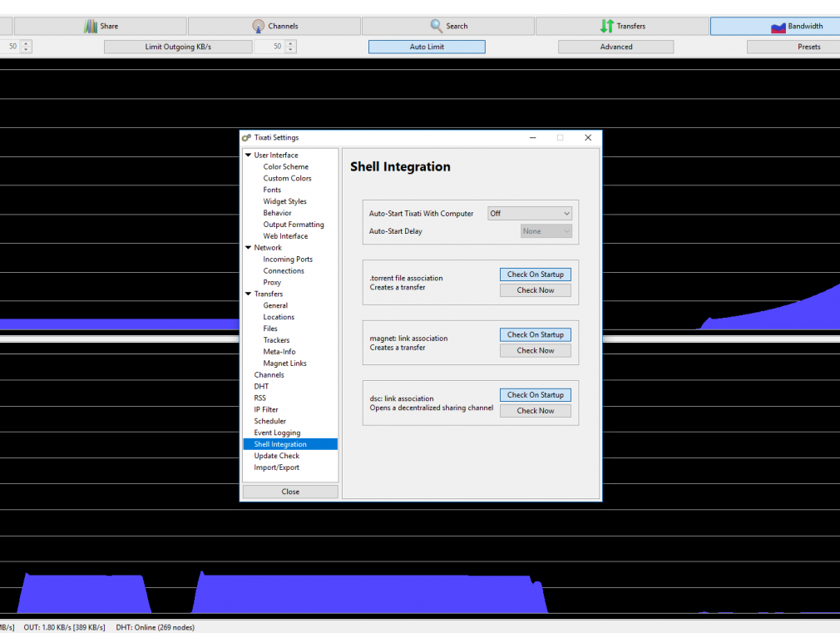Close the settings with Close button

290,492
